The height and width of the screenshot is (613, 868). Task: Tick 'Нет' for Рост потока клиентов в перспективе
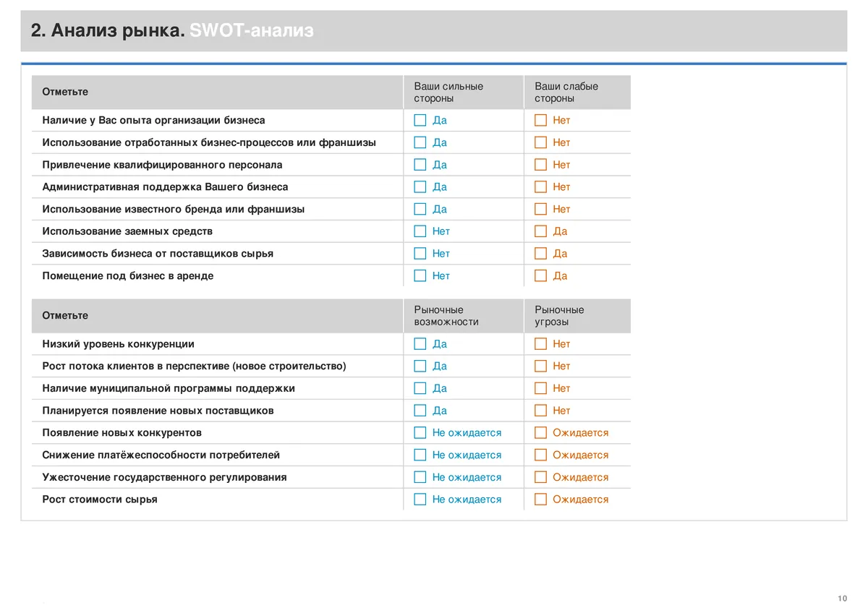pyautogui.click(x=540, y=366)
